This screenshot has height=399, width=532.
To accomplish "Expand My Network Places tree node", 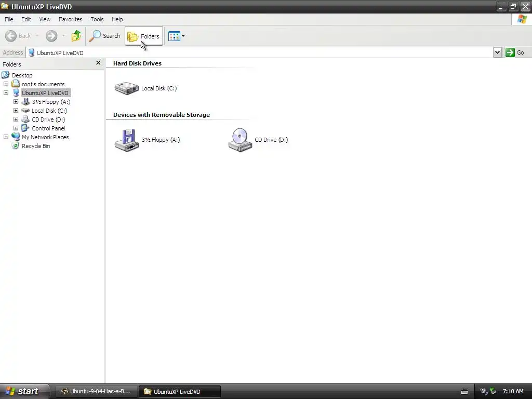I will click(x=6, y=137).
